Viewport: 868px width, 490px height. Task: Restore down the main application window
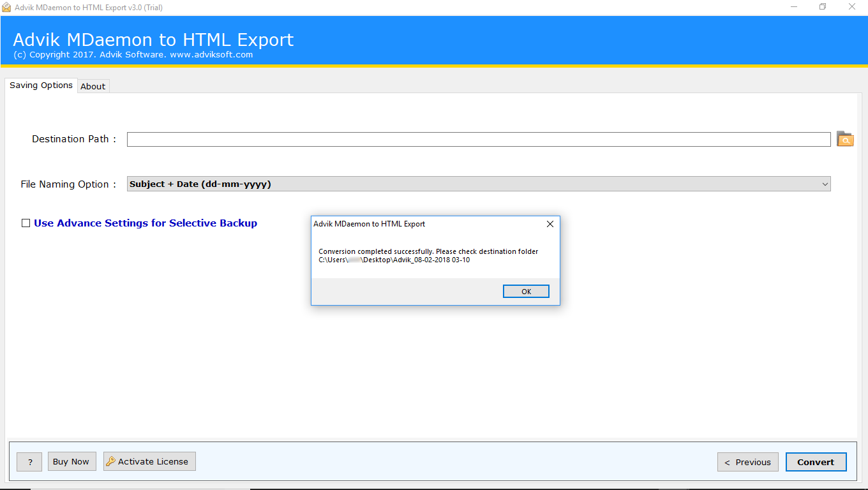[823, 7]
